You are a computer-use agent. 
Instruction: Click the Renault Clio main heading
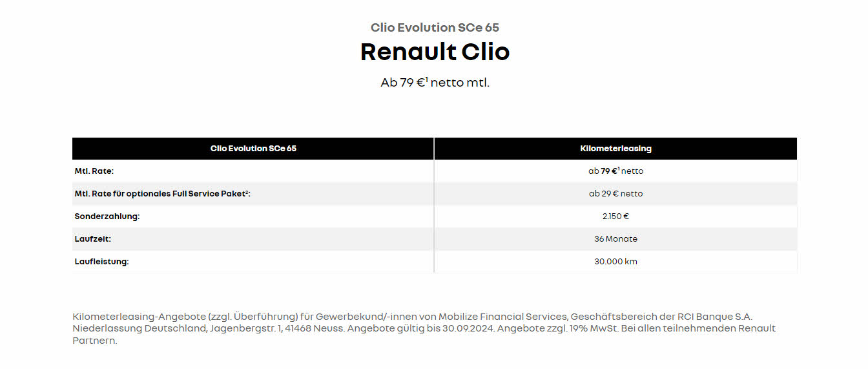pos(435,52)
